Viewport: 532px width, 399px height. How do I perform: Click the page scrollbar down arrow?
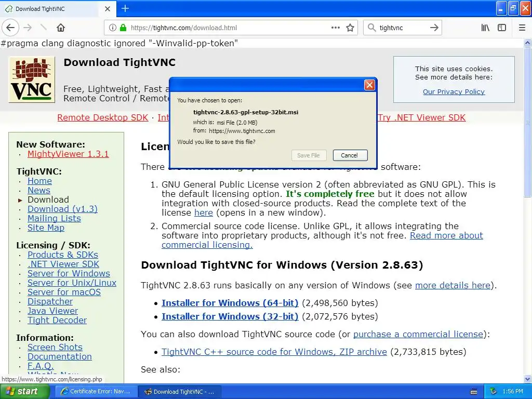[x=528, y=379]
